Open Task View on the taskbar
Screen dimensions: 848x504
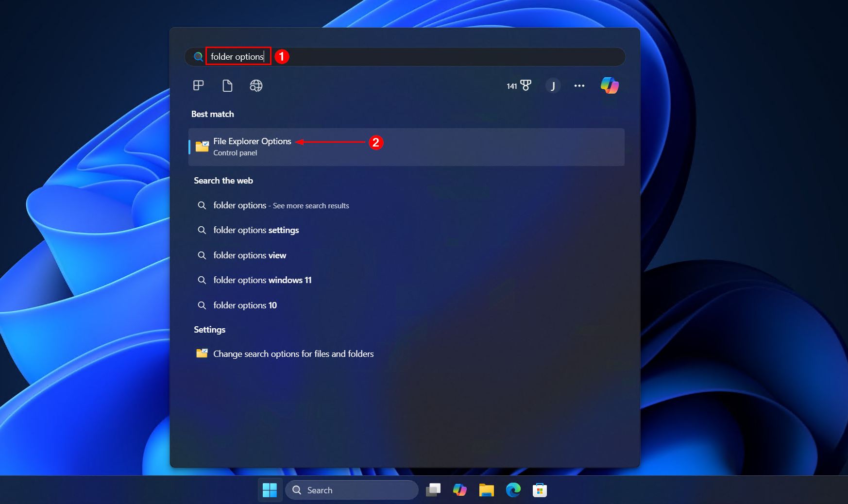coord(434,490)
